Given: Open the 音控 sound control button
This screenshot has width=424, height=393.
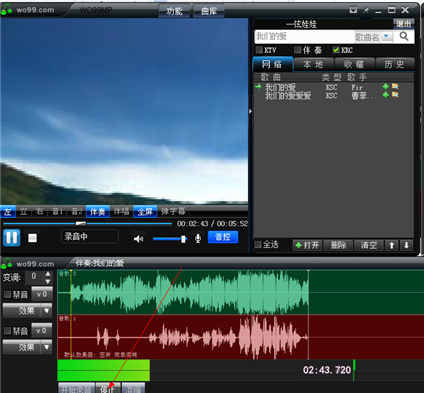Looking at the screenshot, I should tap(223, 237).
